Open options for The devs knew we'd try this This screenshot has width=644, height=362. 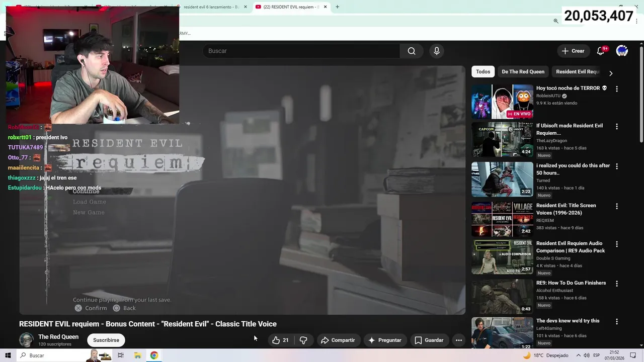coord(617,321)
